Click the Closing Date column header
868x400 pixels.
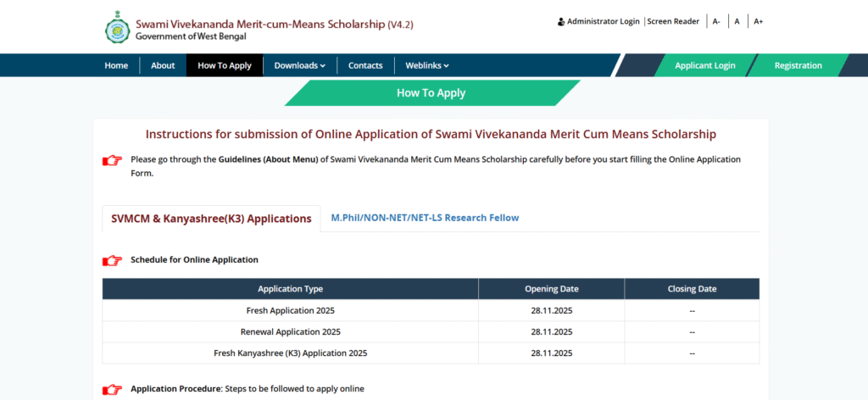pyautogui.click(x=692, y=289)
